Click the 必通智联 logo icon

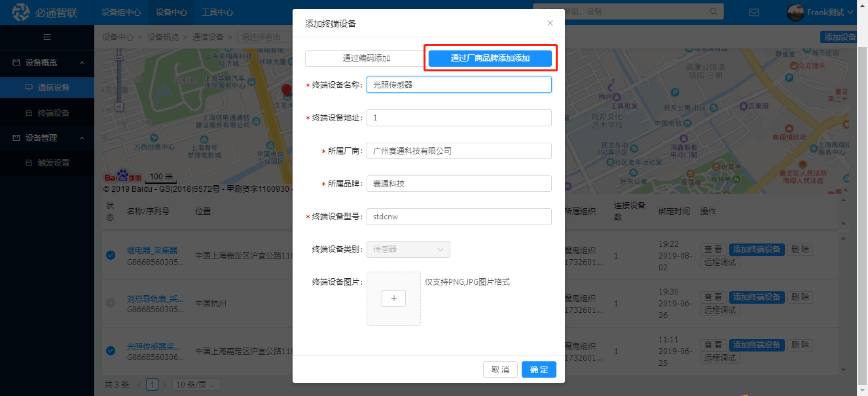tap(22, 12)
